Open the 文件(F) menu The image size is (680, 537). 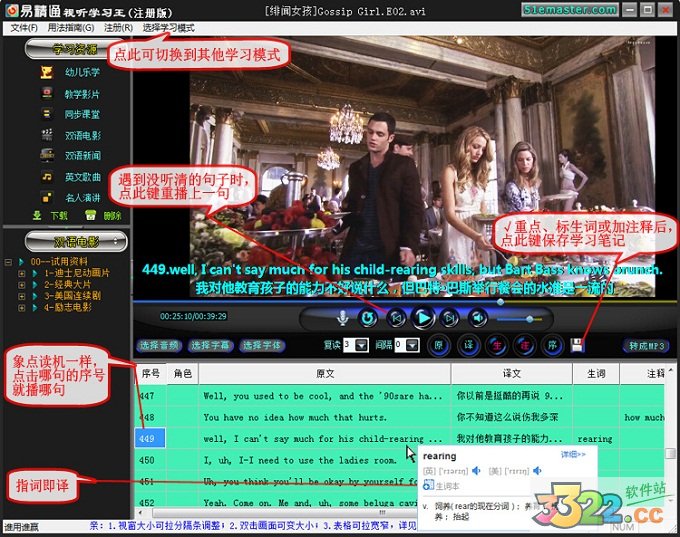tap(24, 28)
